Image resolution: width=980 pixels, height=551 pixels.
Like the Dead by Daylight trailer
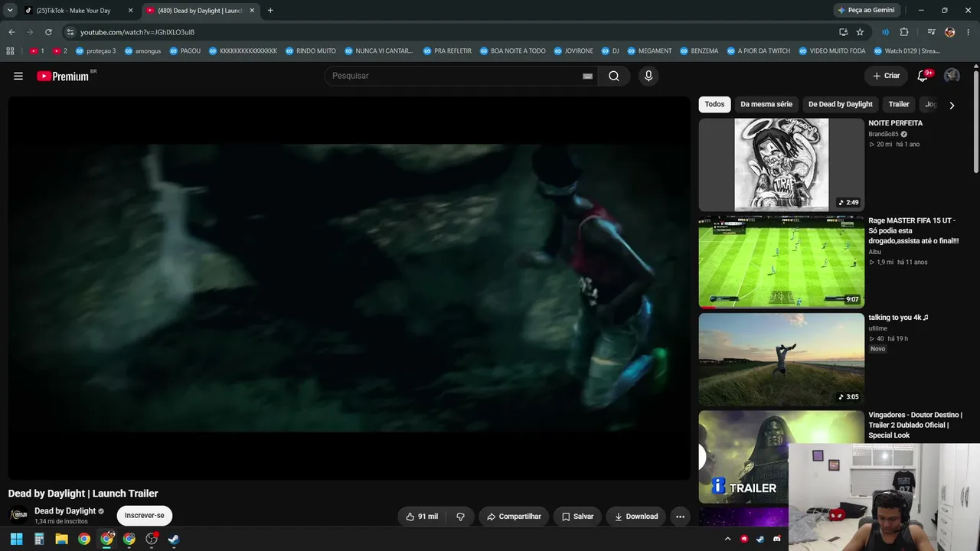422,517
